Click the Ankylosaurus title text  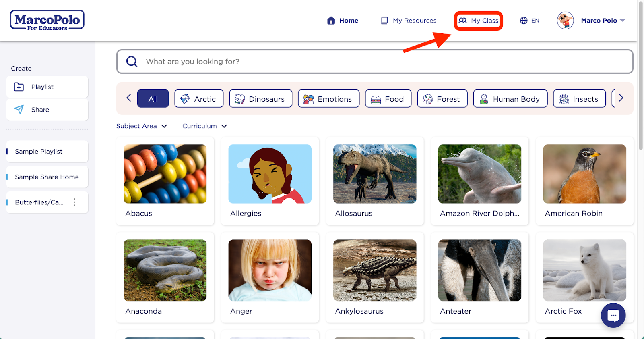[x=359, y=311]
